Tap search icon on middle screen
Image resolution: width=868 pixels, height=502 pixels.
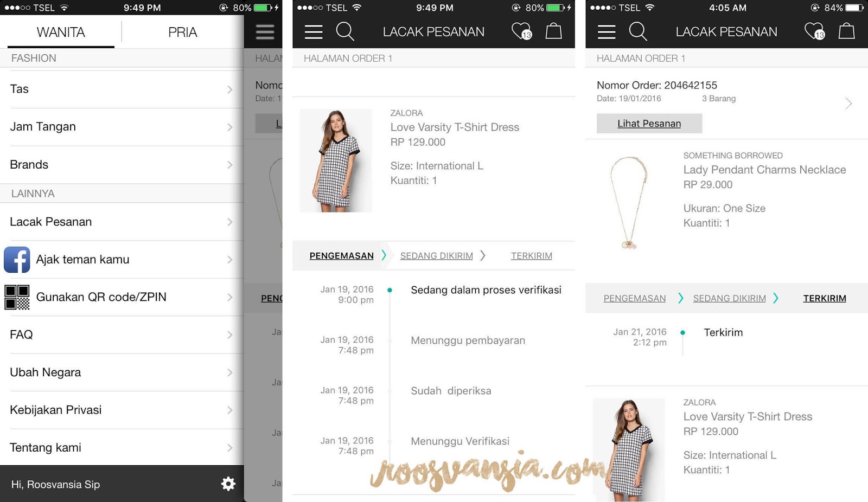point(345,31)
